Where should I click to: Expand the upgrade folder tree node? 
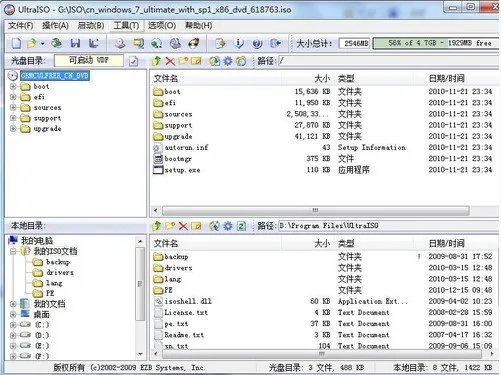coord(13,128)
